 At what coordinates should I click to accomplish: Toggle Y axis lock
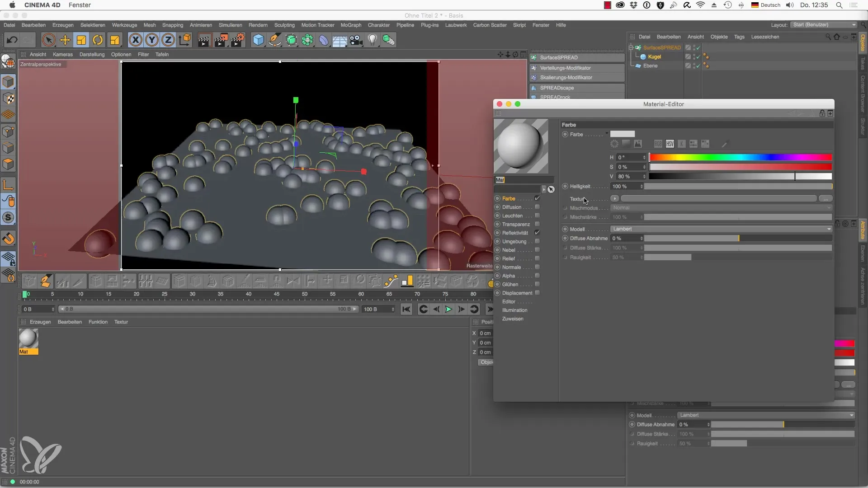[152, 40]
